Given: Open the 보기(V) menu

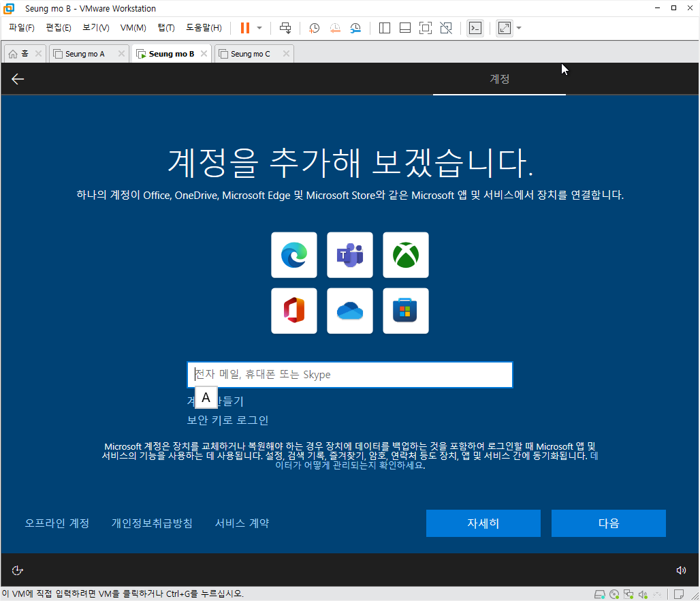Looking at the screenshot, I should pyautogui.click(x=95, y=28).
